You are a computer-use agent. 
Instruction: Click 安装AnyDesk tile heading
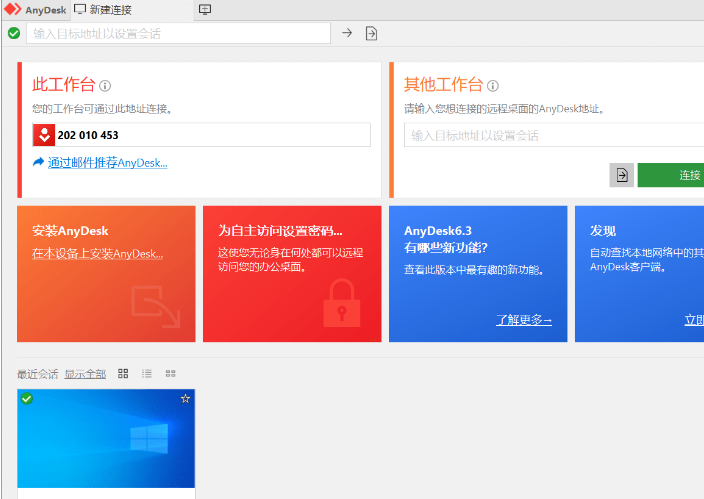point(70,231)
